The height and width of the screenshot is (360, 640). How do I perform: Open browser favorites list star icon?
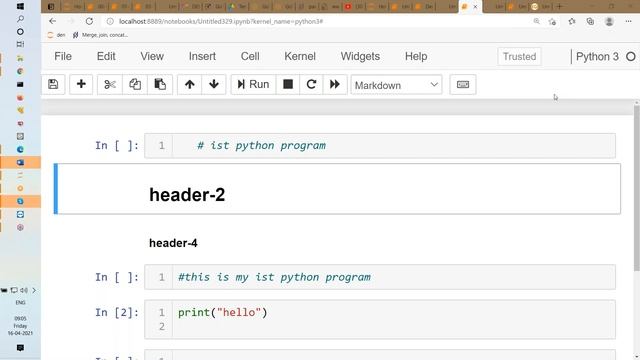[x=571, y=21]
